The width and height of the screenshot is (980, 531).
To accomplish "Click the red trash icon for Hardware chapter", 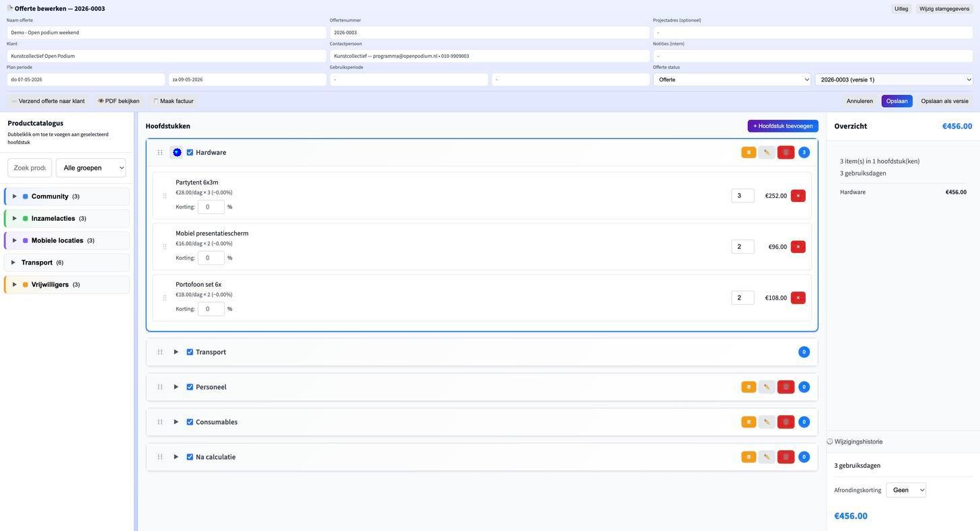I will pos(785,153).
